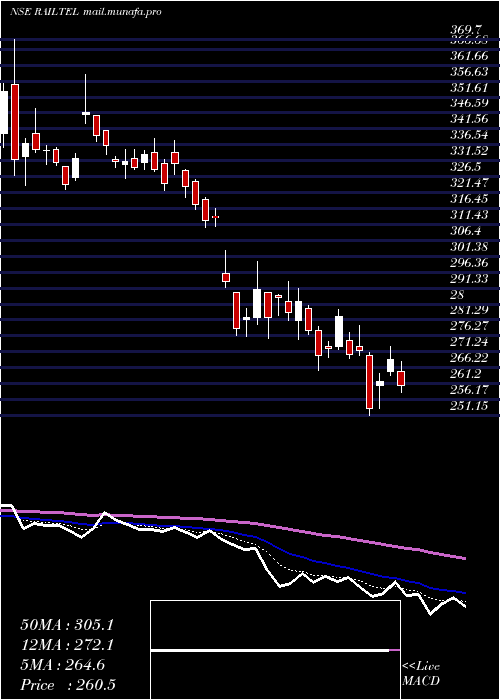Click the 351.61 price level label
Viewport: 500px width, 700px height.
pyautogui.click(x=469, y=88)
